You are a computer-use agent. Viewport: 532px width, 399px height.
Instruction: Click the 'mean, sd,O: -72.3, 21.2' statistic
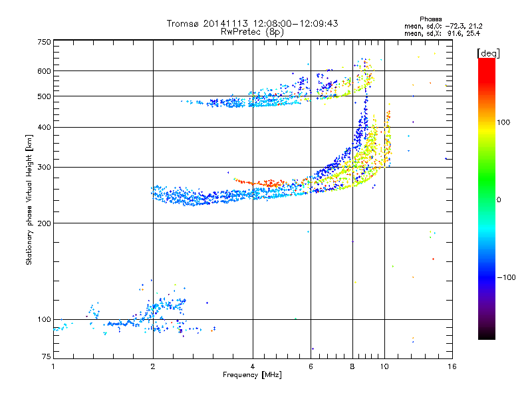(x=443, y=26)
